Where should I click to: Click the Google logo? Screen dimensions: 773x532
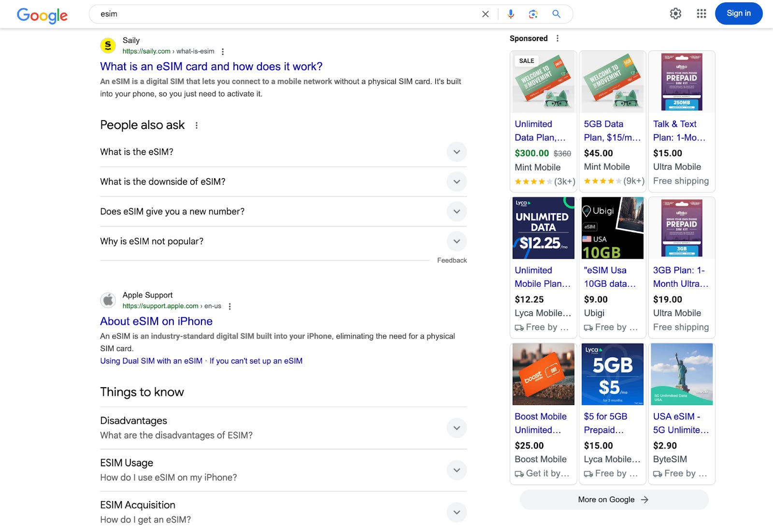pos(42,15)
